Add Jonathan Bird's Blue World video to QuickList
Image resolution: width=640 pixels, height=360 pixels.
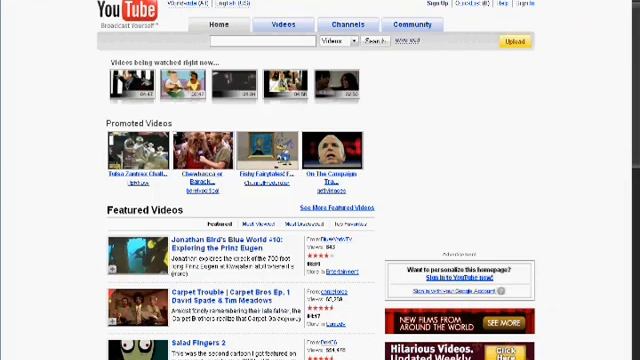112,269
